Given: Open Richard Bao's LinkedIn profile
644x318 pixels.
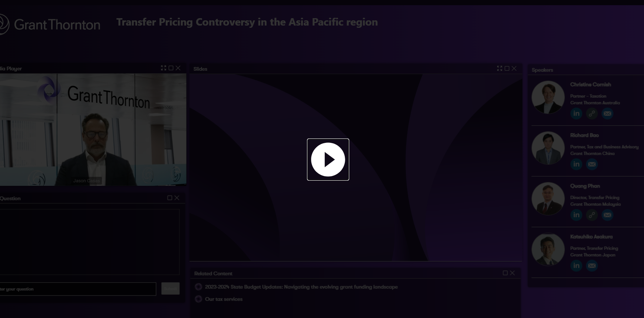Looking at the screenshot, I should [576, 164].
